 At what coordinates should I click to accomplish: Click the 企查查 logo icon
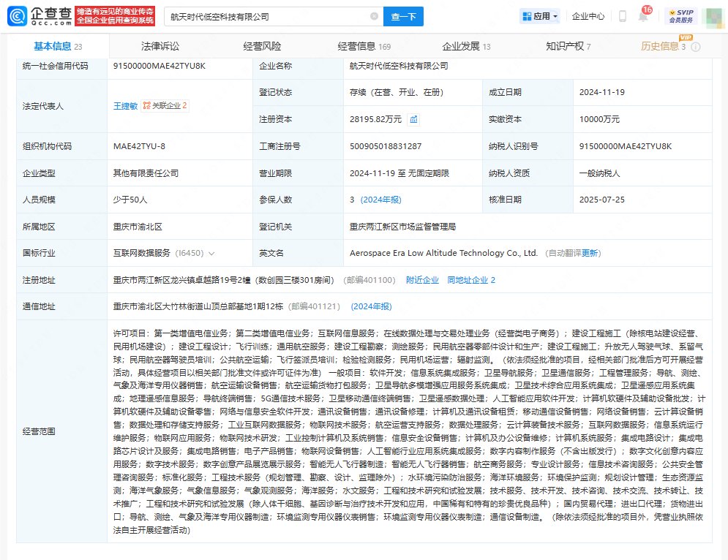(18, 15)
